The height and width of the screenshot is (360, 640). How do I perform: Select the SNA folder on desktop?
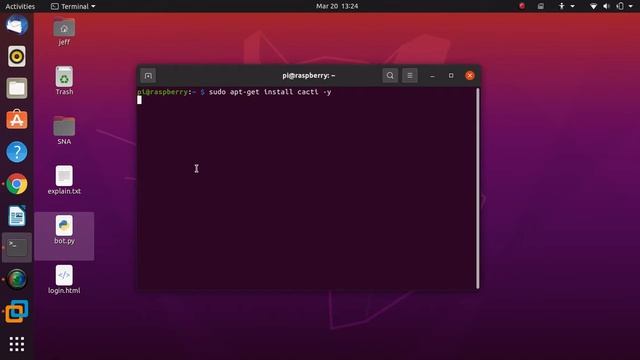[64, 131]
